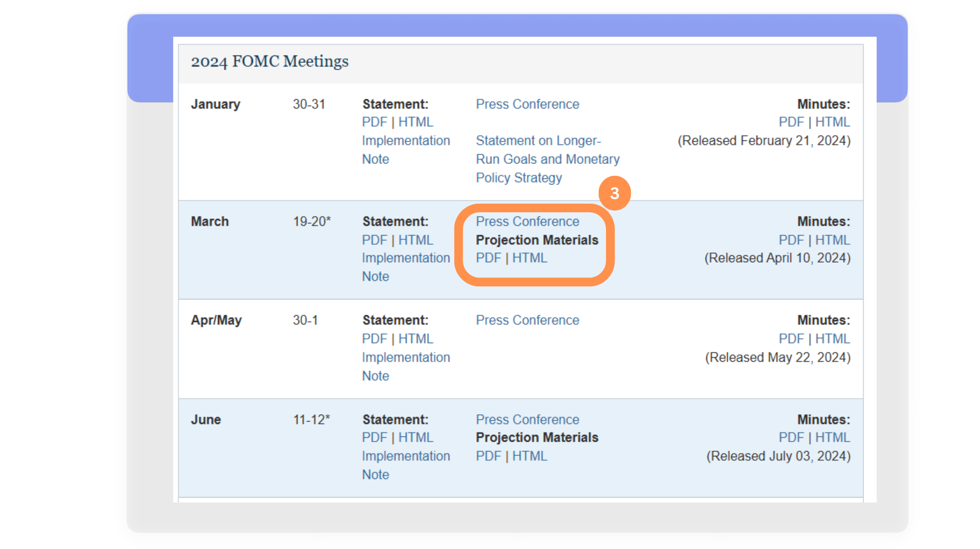Open March Projection Materials PDF

[488, 258]
